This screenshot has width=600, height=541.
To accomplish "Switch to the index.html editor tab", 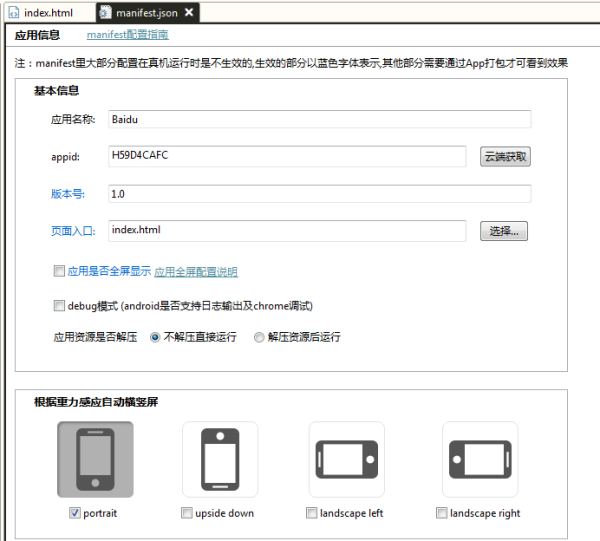I will point(49,13).
